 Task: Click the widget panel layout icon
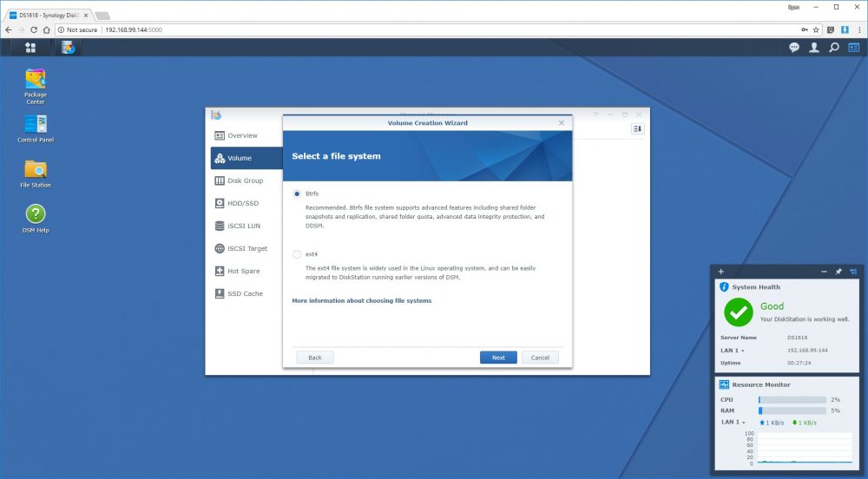853,272
